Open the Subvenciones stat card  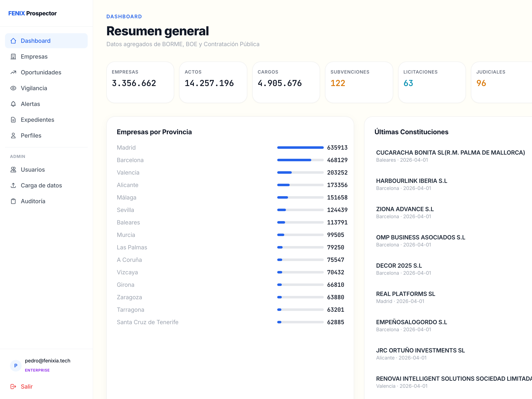pos(359,82)
